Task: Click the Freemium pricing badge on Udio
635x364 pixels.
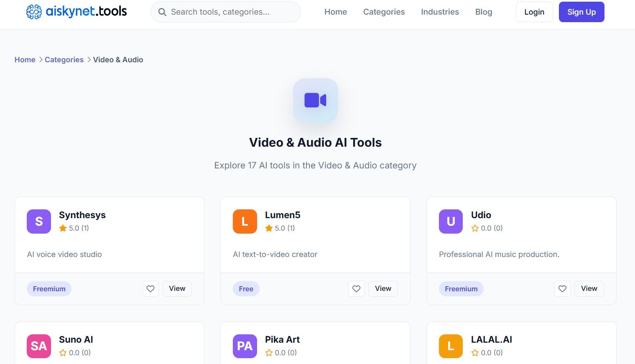Action: 461,288
